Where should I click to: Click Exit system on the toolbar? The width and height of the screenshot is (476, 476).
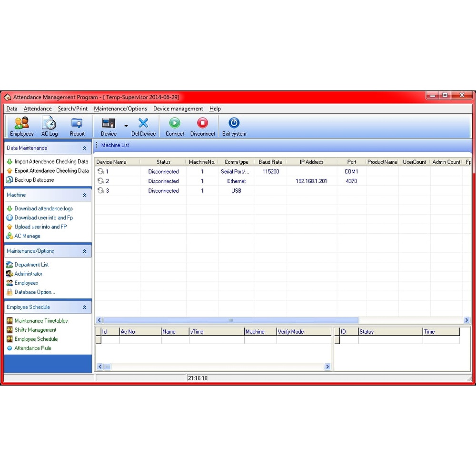[234, 125]
